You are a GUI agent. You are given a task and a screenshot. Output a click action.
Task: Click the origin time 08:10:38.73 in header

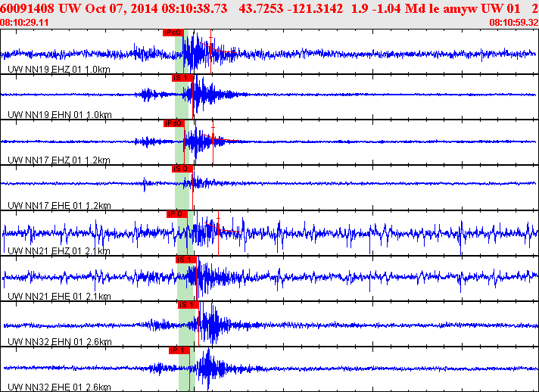click(x=195, y=8)
